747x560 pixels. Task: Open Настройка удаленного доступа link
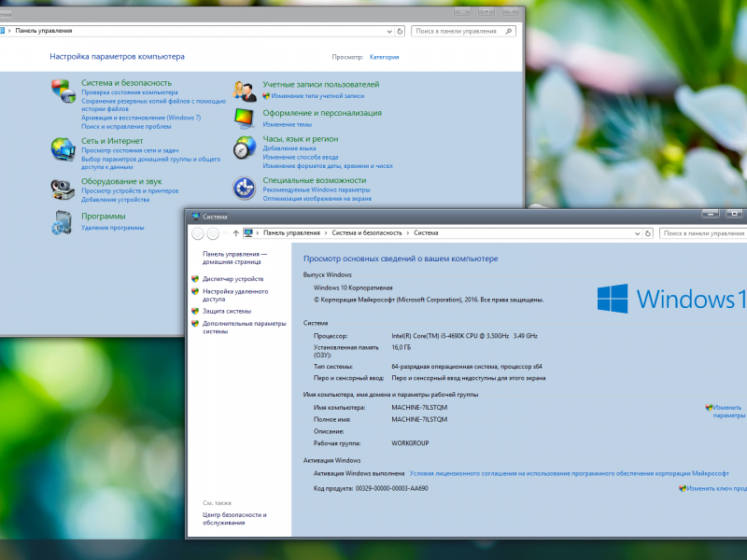(x=235, y=295)
